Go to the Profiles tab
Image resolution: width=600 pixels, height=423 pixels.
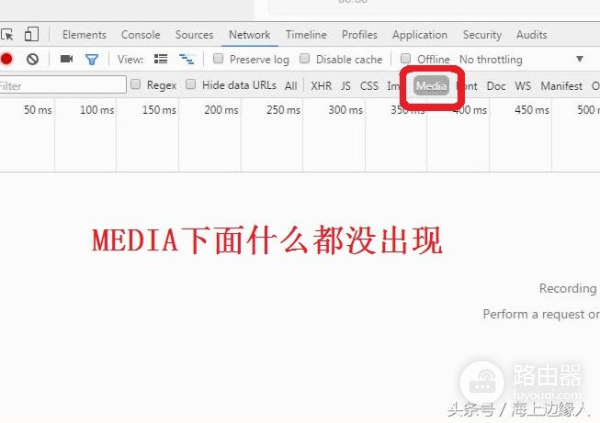[x=359, y=35]
